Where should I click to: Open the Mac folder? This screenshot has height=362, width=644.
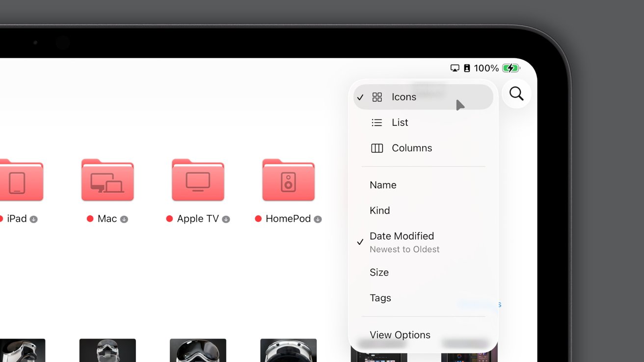(107, 180)
